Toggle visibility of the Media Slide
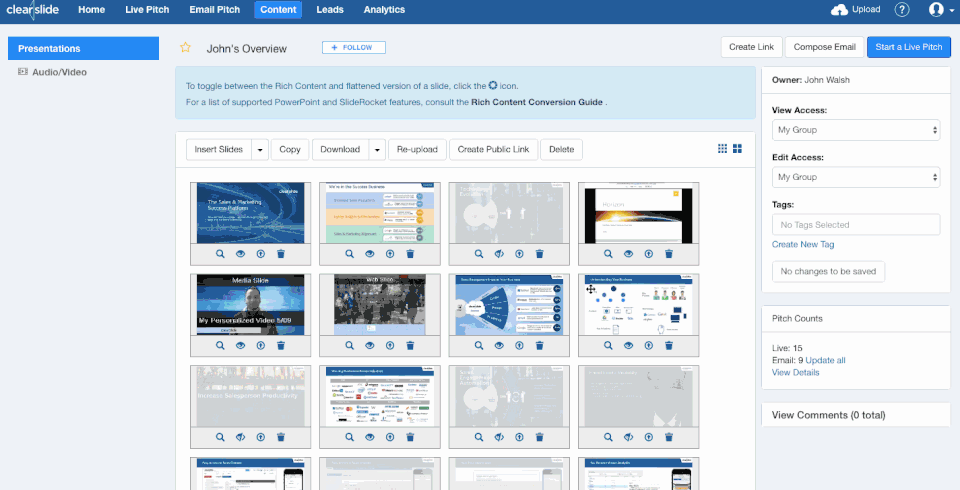This screenshot has width=960, height=490. click(240, 345)
